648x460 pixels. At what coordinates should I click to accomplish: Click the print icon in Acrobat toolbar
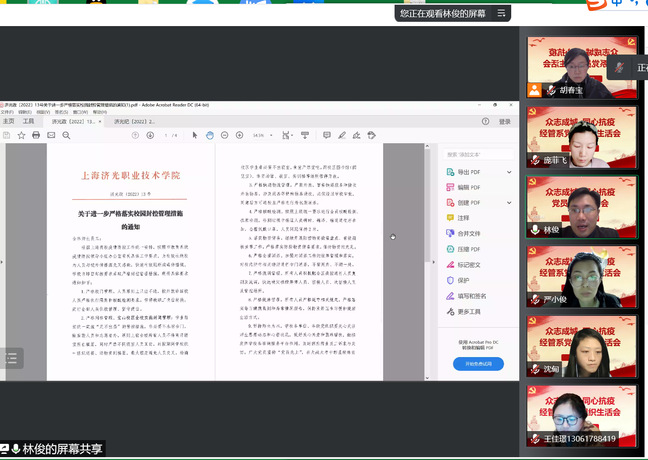point(36,135)
